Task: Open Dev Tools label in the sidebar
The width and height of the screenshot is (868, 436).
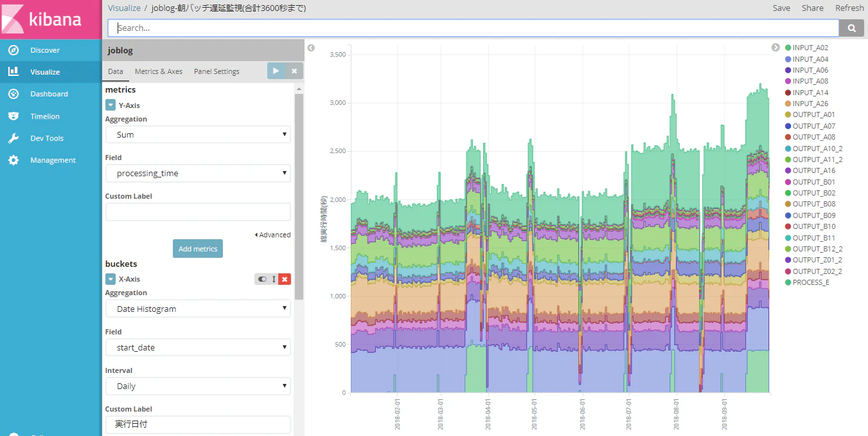Action: [47, 138]
